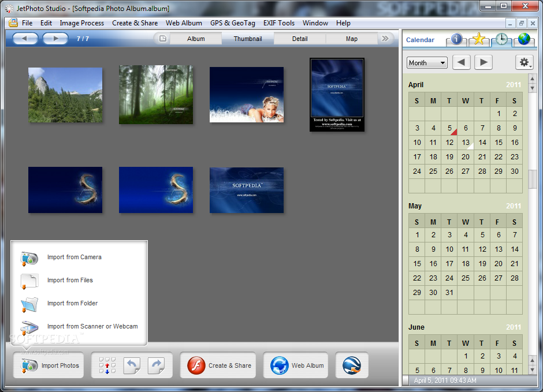Open the Create & Share menu
This screenshot has width=543, height=392.
[135, 23]
